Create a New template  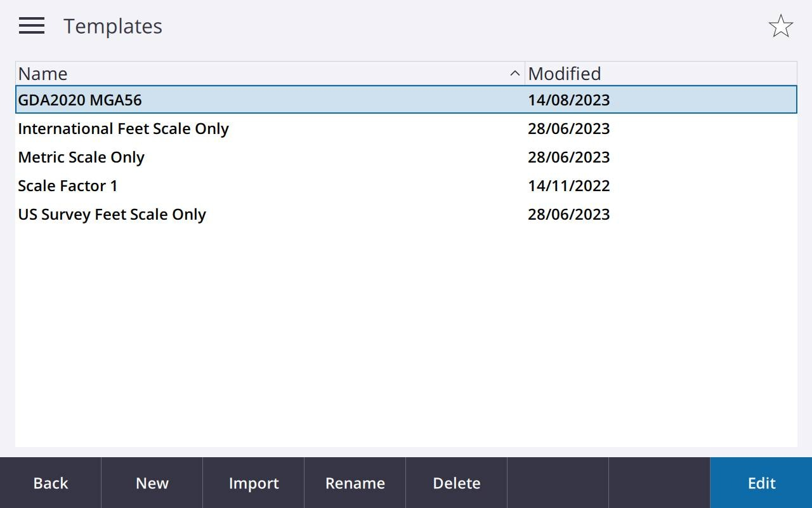click(152, 483)
